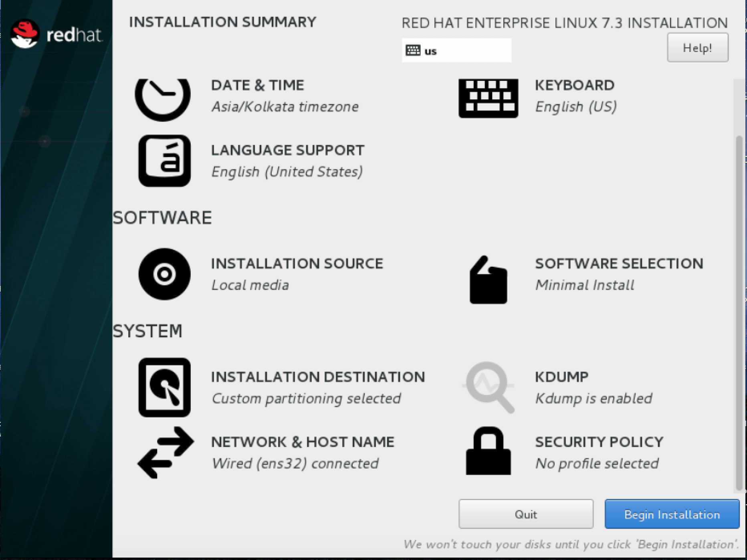This screenshot has width=747, height=560.
Task: Click the 'us' keyboard layout indicator
Action: point(456,50)
